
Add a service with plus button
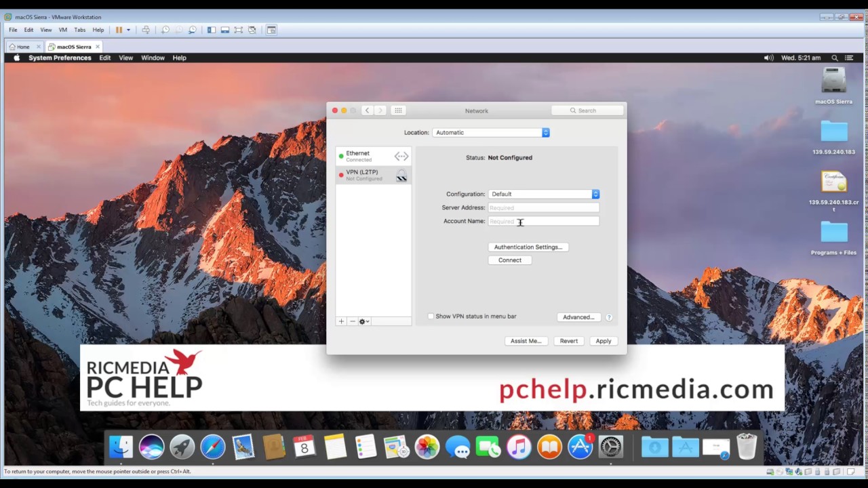(x=341, y=321)
